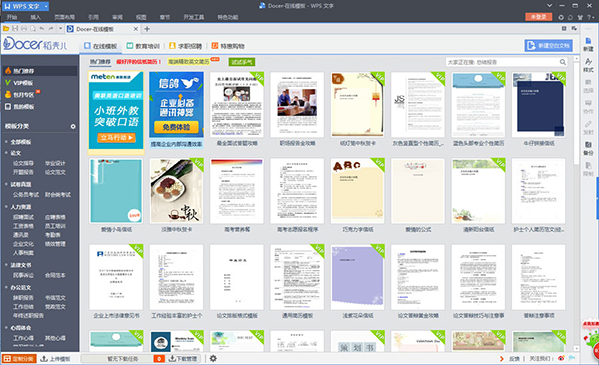
Task: Open the 牛仔拼接信纸 template thumbnail
Action: pos(539,105)
